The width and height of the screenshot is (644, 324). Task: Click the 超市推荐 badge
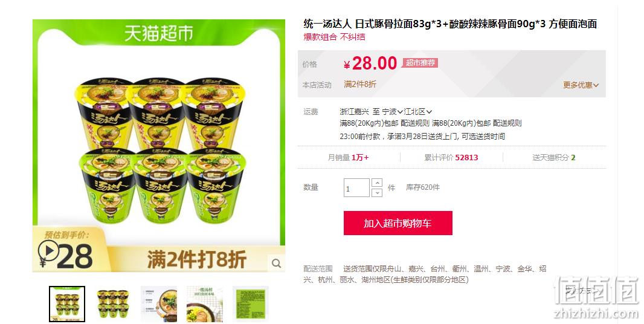[420, 63]
